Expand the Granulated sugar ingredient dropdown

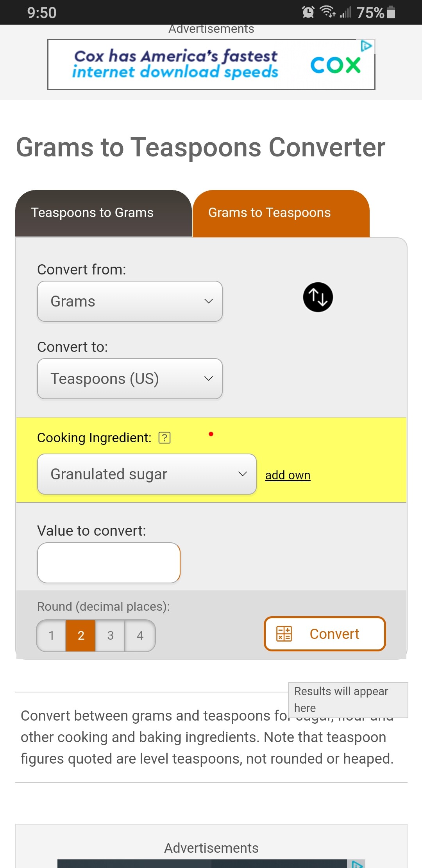point(147,474)
